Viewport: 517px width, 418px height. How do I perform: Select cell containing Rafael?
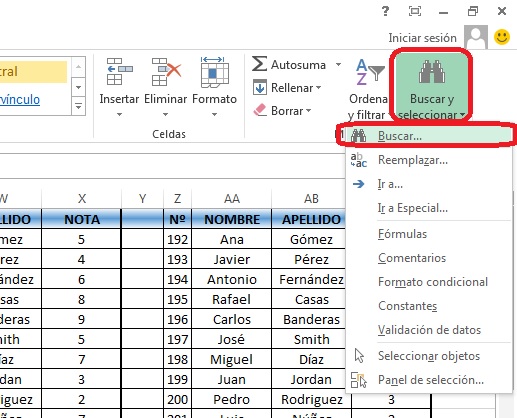coord(232,299)
